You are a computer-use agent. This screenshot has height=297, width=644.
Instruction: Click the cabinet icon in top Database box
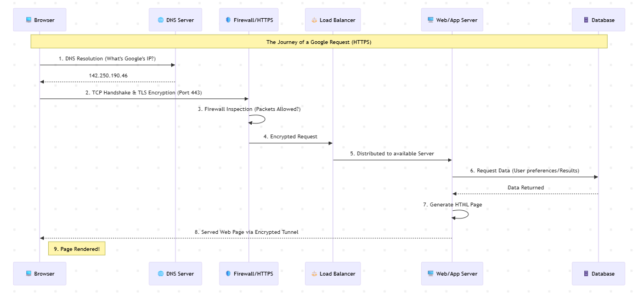point(586,20)
